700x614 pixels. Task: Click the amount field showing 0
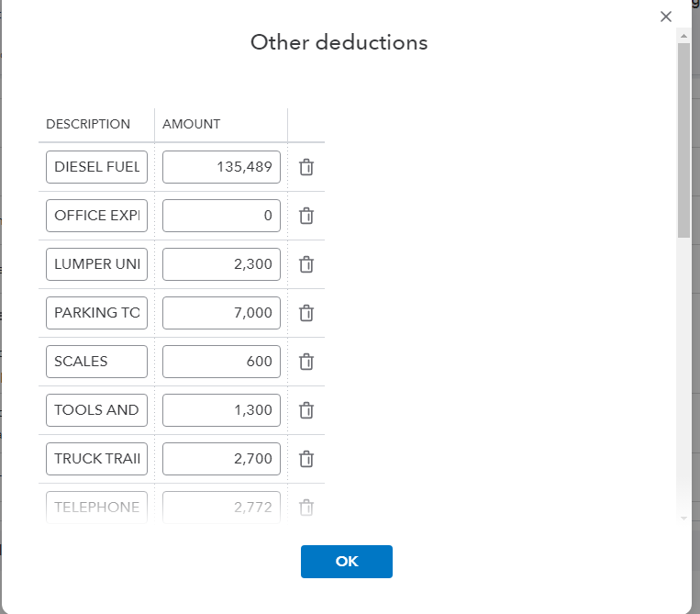click(x=221, y=216)
